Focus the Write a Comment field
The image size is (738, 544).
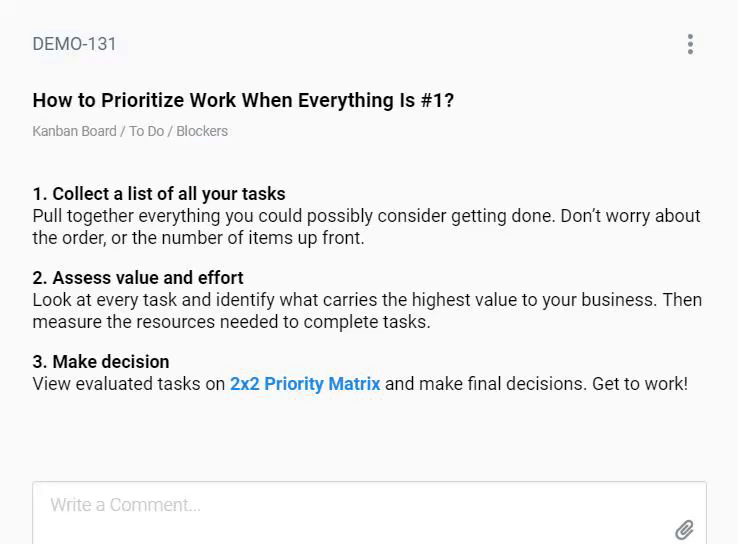pos(350,505)
